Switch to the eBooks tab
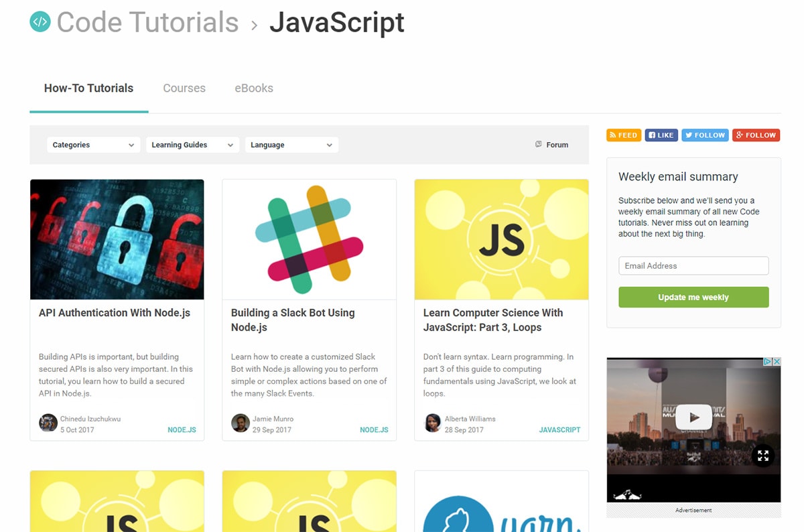804x532 pixels. click(253, 88)
